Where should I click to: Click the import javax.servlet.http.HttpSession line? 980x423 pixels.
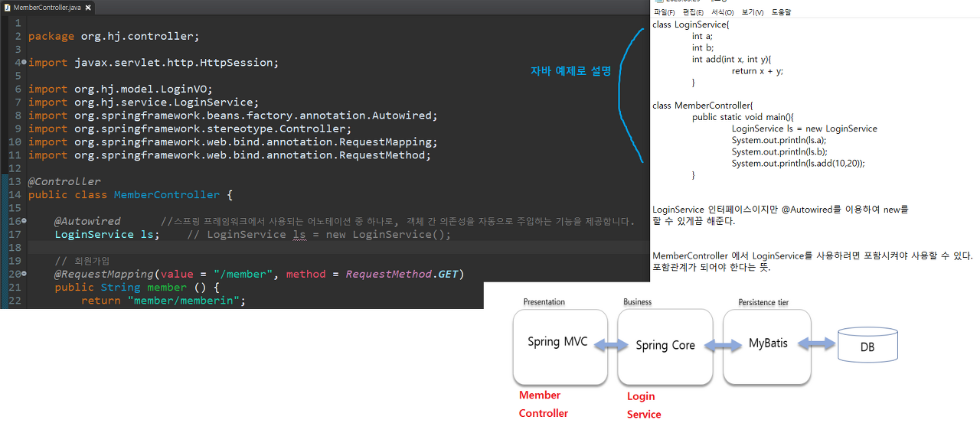pos(153,63)
